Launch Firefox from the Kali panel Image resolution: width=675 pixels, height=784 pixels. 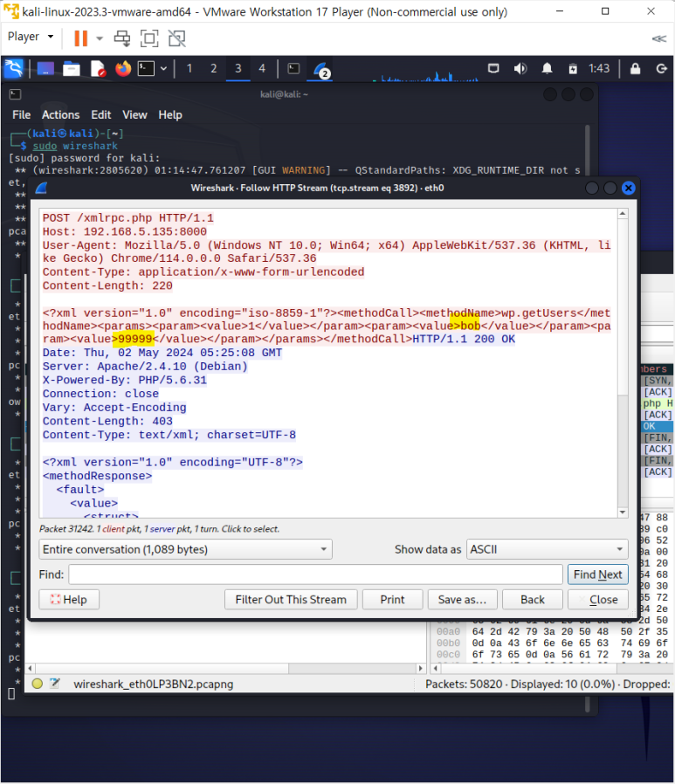point(123,68)
